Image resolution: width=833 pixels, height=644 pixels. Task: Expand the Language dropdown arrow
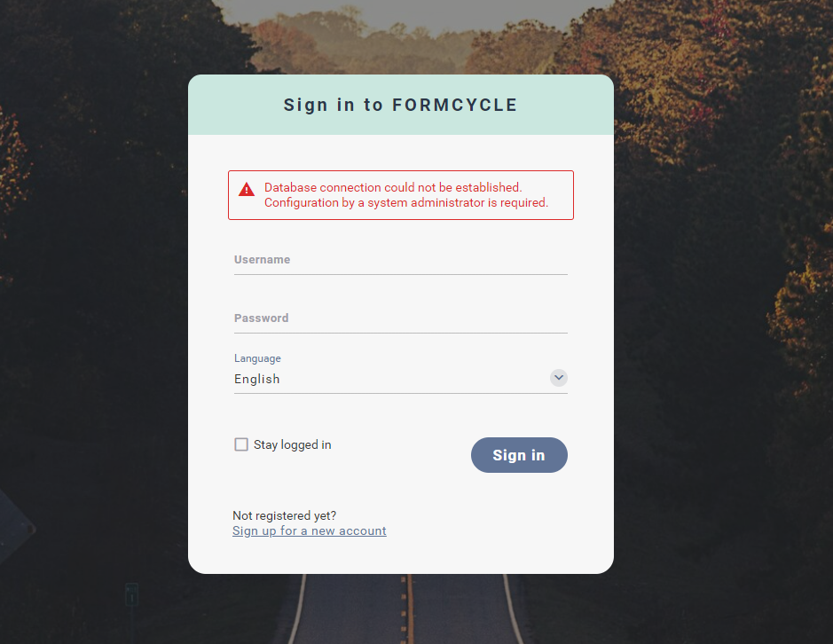point(558,378)
